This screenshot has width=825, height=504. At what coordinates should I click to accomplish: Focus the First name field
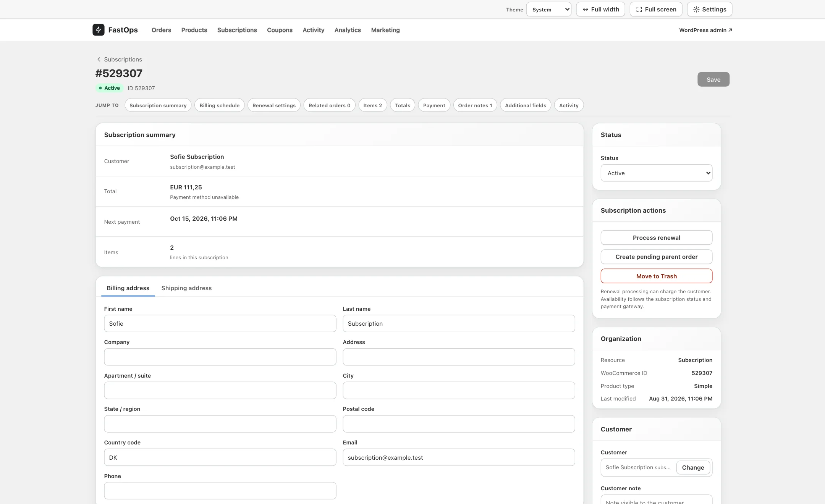click(220, 323)
